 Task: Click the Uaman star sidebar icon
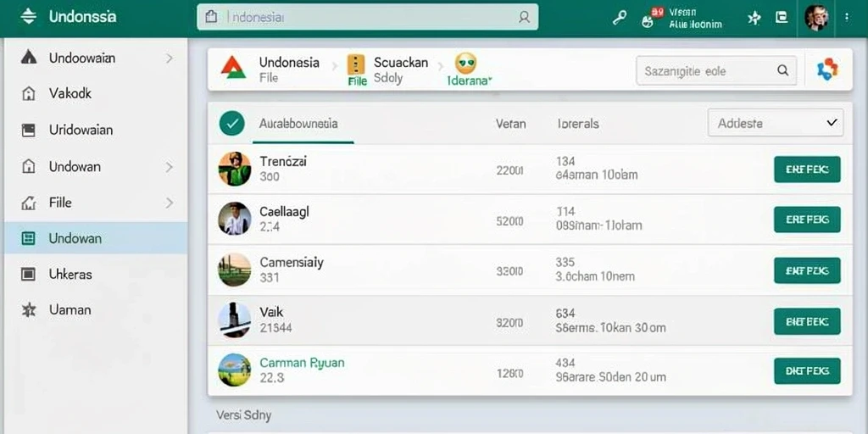click(28, 310)
